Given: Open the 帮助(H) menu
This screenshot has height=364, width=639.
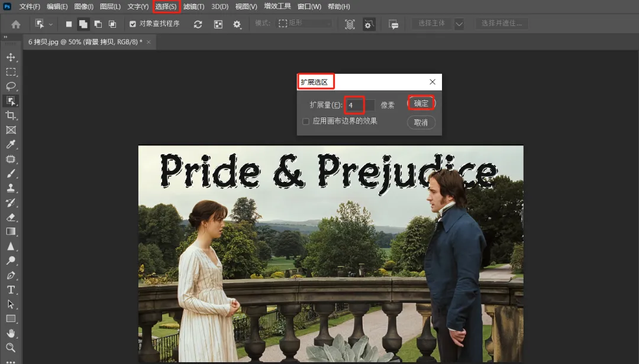Looking at the screenshot, I should [338, 6].
